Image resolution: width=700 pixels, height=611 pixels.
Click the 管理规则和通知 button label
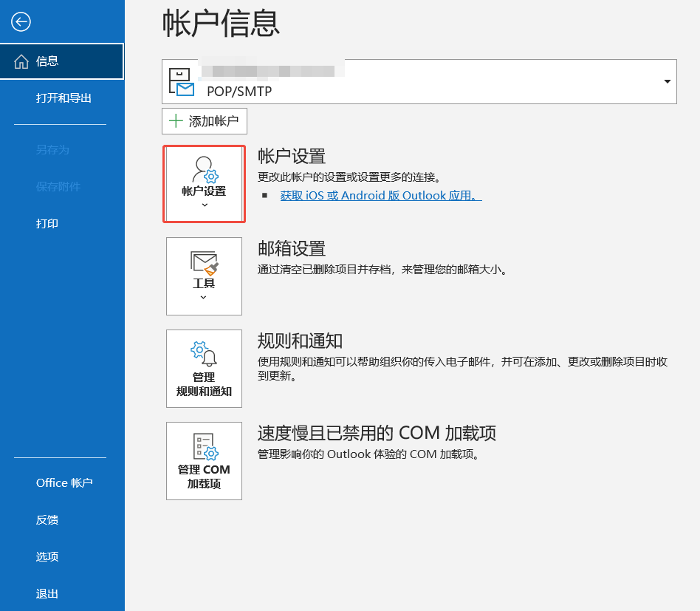coord(204,384)
